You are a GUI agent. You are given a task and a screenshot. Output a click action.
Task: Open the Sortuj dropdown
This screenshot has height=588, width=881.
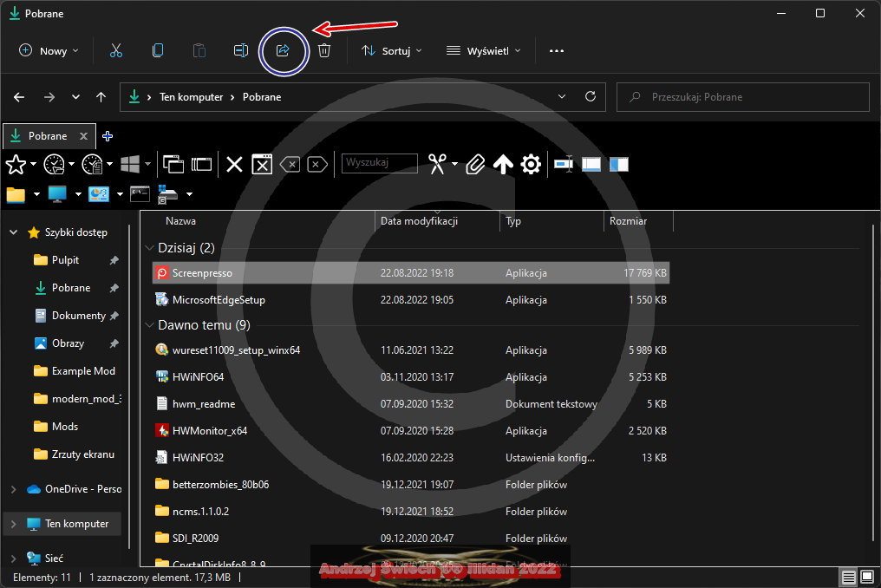click(x=392, y=50)
